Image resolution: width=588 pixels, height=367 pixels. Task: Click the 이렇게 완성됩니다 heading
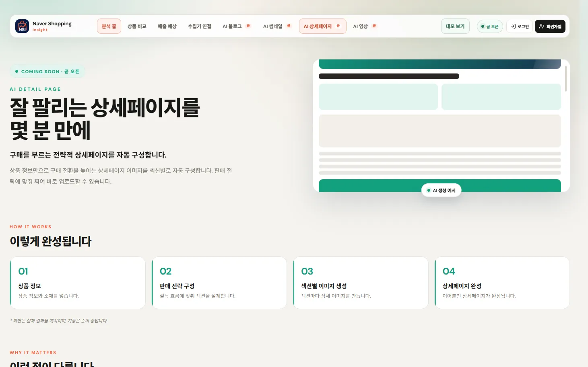point(51,241)
